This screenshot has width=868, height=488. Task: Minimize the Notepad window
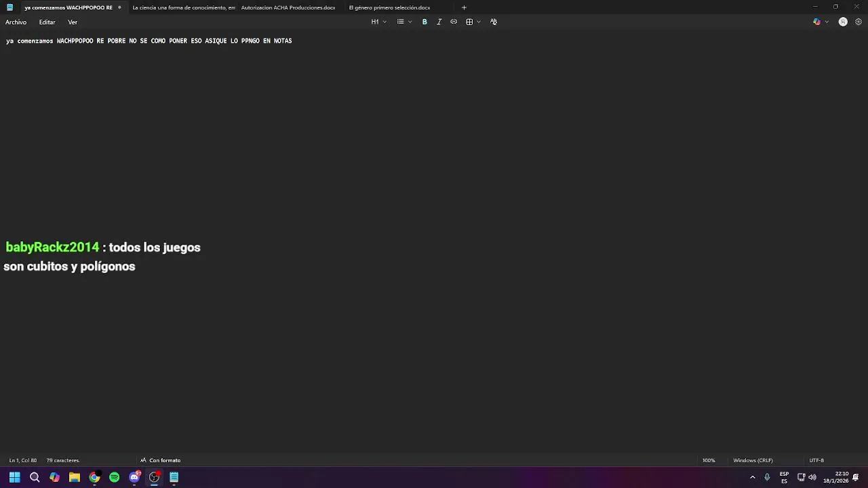pos(815,7)
